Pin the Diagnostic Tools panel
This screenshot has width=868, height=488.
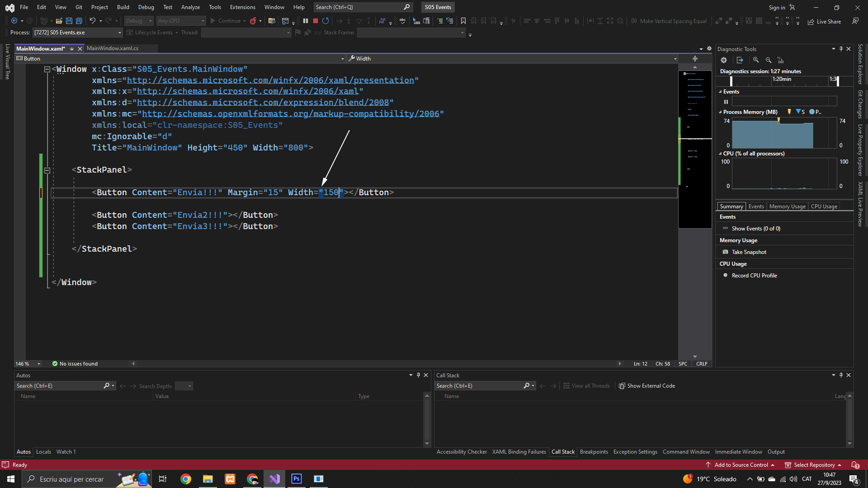pos(841,49)
